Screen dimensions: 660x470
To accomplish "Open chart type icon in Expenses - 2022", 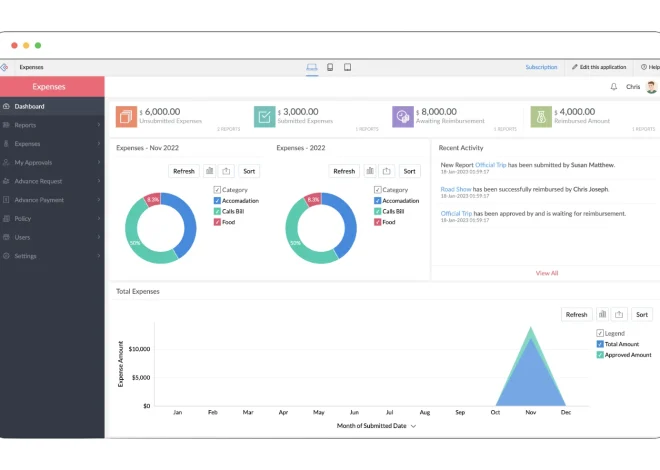I will click(370, 171).
